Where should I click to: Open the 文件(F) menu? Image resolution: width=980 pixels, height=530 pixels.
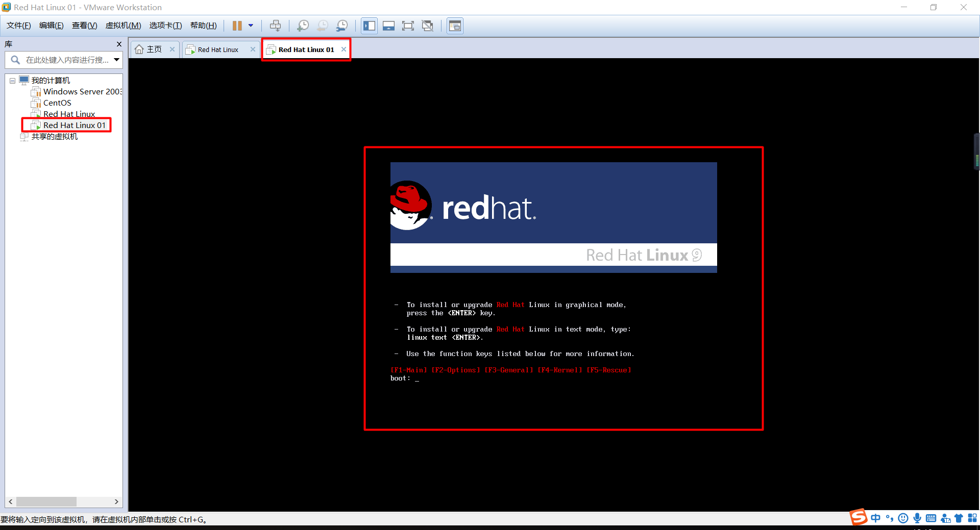19,26
